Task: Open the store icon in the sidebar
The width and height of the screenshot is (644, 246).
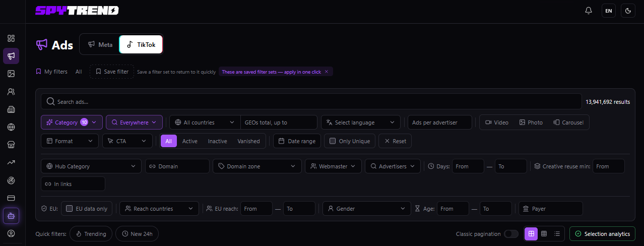Action: point(11,145)
